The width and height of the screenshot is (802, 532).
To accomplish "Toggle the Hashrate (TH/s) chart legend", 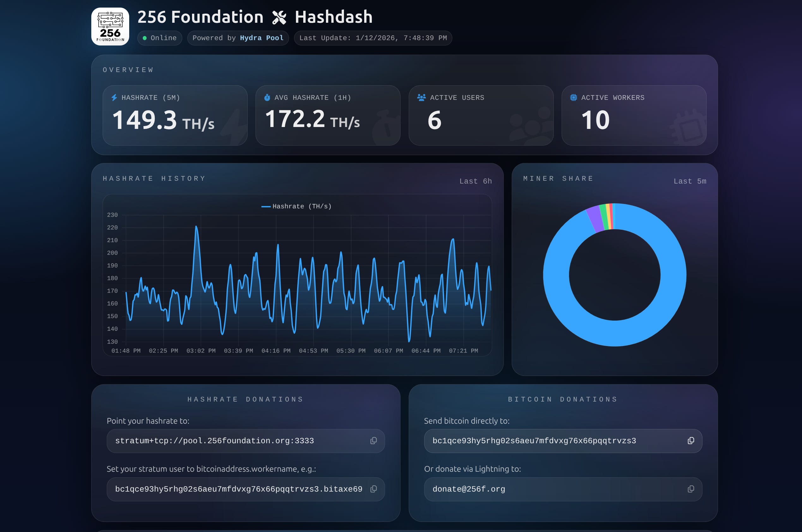I will (x=296, y=206).
